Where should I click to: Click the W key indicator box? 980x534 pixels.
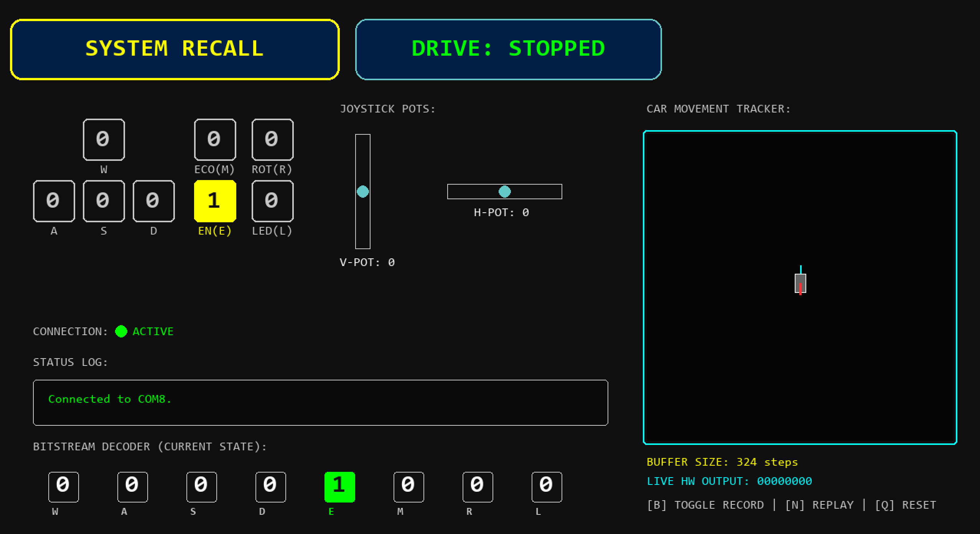click(104, 139)
